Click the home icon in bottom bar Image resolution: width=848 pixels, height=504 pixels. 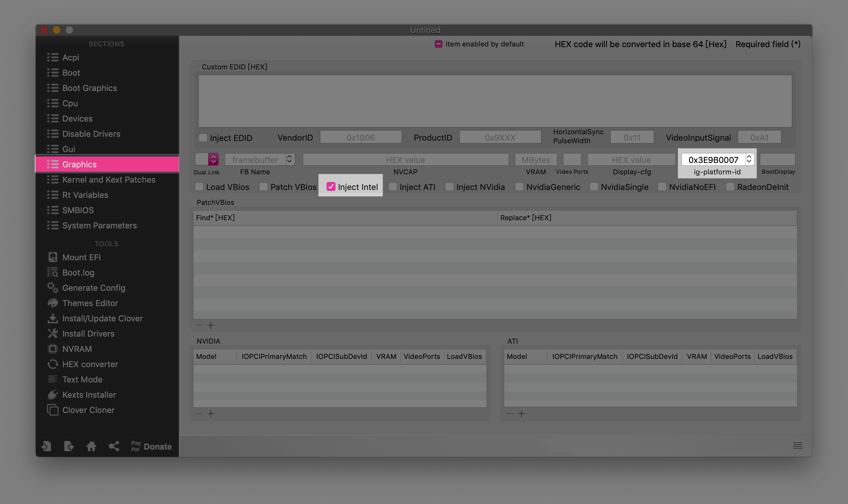[x=91, y=446]
